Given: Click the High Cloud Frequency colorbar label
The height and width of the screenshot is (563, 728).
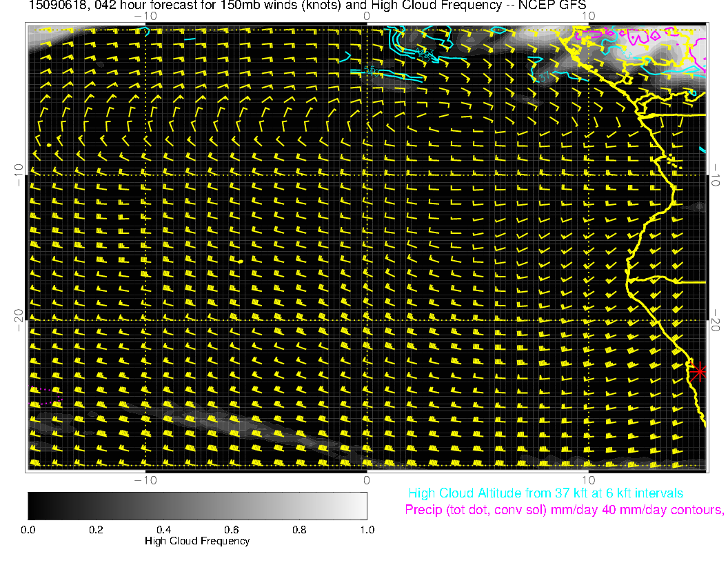Looking at the screenshot, I should click(197, 541).
